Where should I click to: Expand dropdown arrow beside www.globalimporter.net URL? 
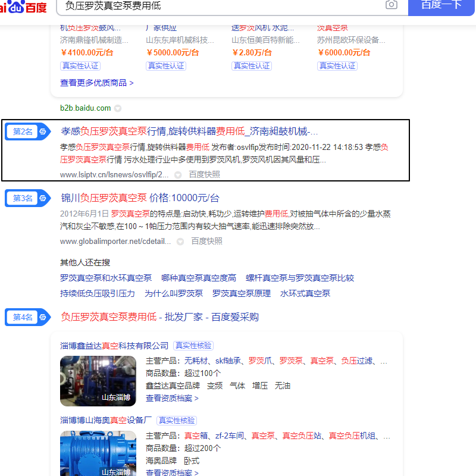[180, 242]
